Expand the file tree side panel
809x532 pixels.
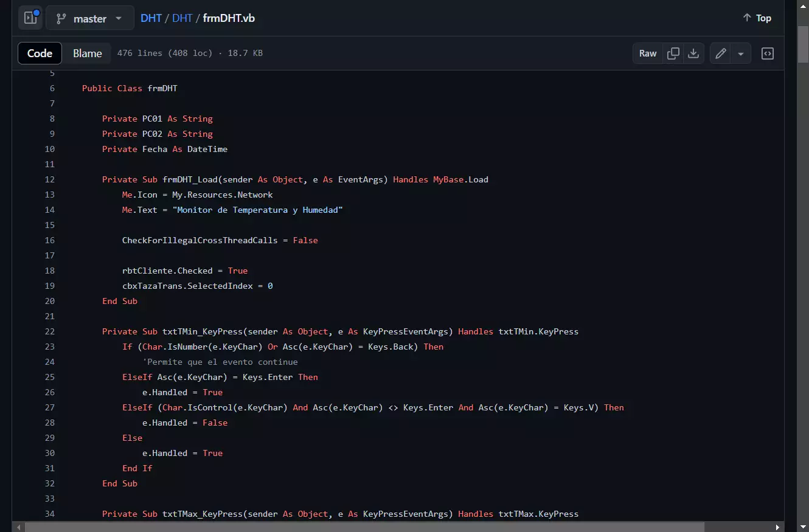[x=30, y=18]
